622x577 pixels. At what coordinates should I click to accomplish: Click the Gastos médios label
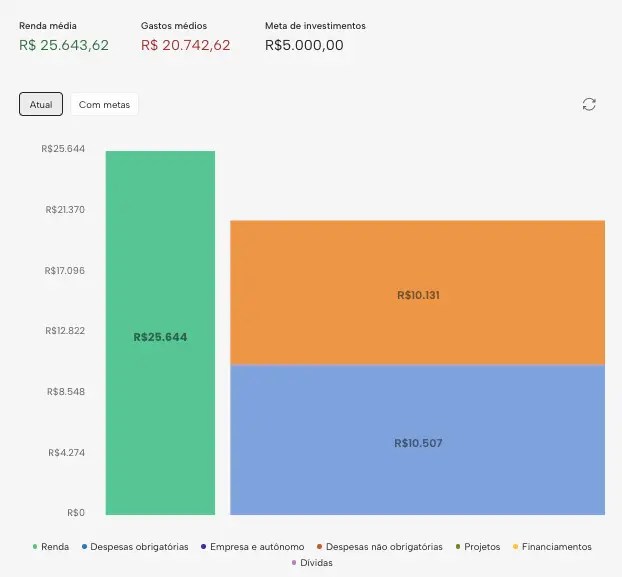172,24
